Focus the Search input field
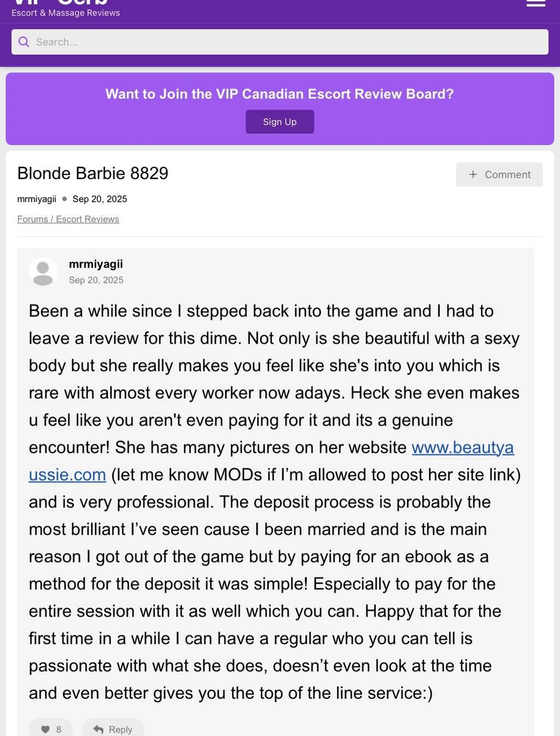The height and width of the screenshot is (736, 560). [284, 42]
